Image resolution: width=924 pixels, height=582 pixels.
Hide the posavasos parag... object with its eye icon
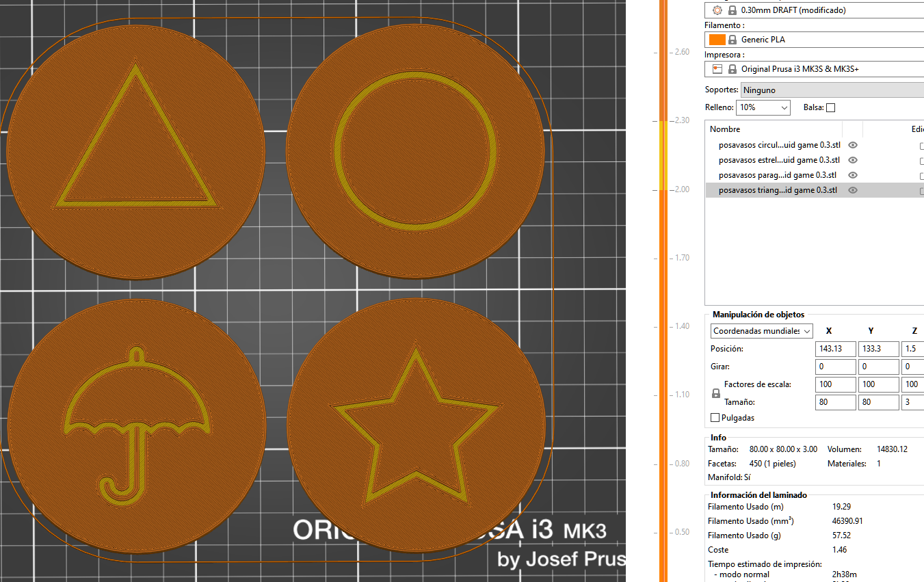pos(853,175)
